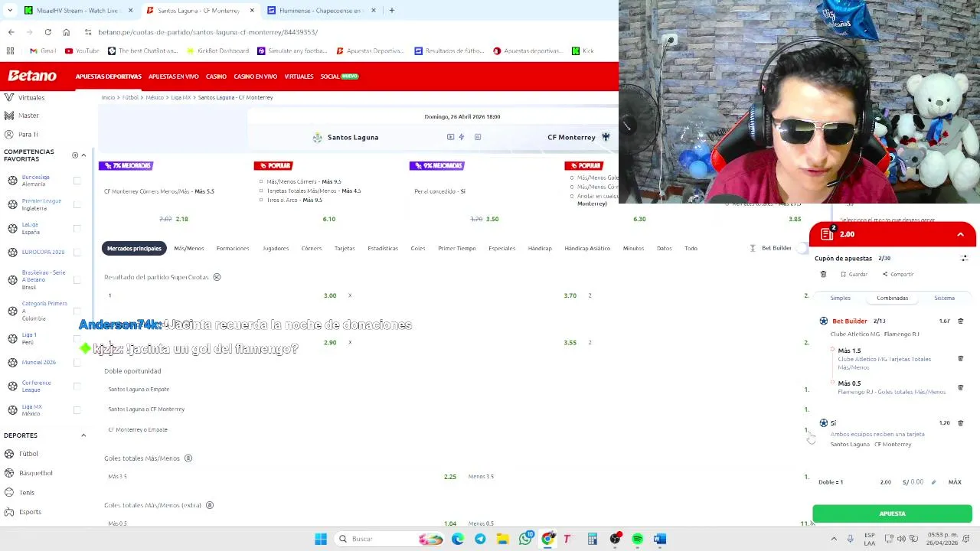
Task: Edit stake amount with pencil icon
Action: point(933,482)
